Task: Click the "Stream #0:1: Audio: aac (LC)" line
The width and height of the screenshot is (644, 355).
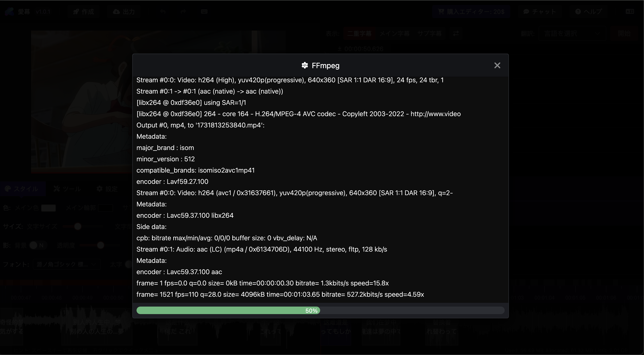Action: coord(262,249)
